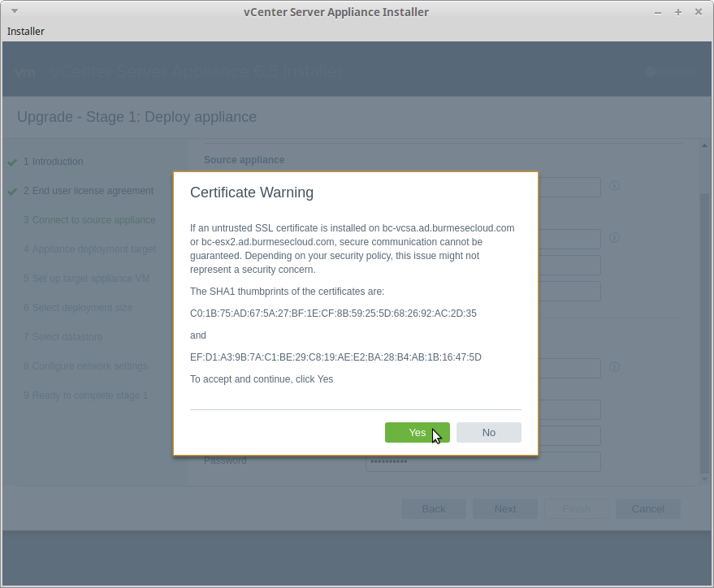Click the info icon beside the second source field
The width and height of the screenshot is (714, 588).
point(614,238)
